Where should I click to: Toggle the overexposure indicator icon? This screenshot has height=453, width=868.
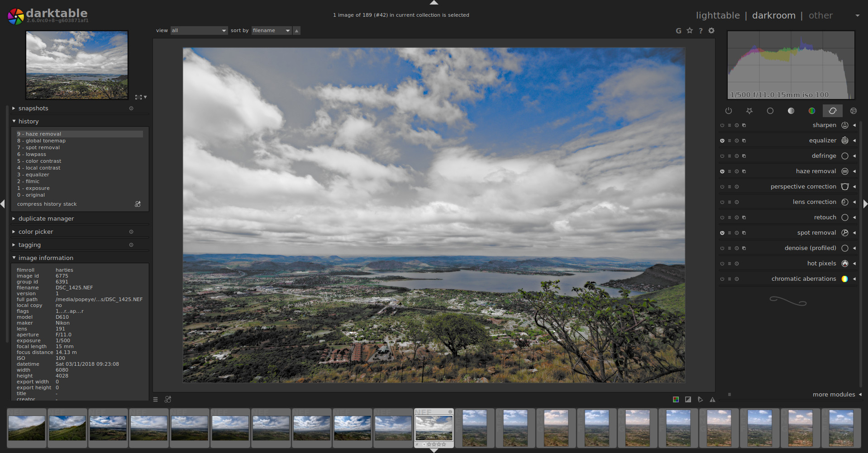[688, 400]
